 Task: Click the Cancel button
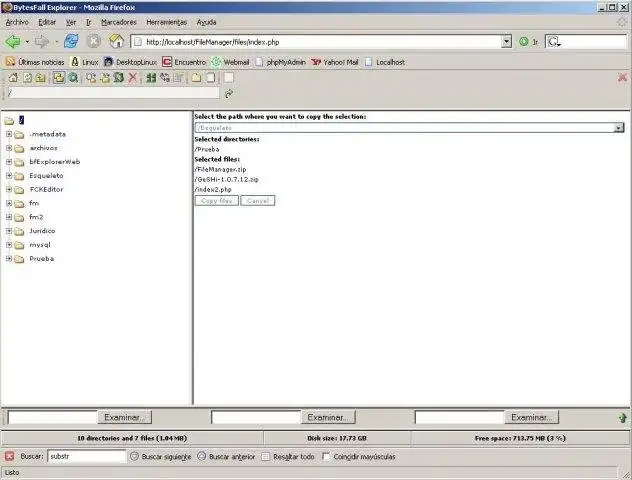pyautogui.click(x=258, y=201)
